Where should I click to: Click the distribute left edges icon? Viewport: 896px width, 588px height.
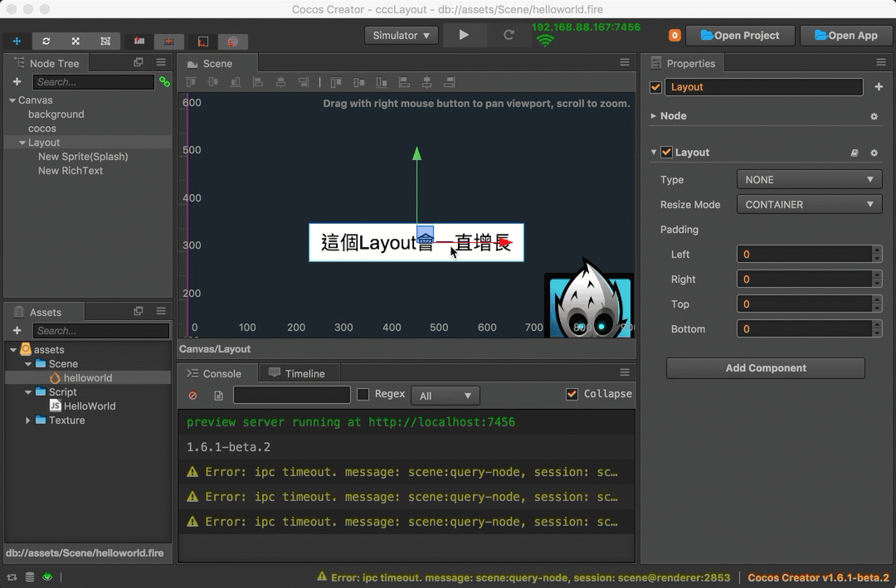click(404, 82)
